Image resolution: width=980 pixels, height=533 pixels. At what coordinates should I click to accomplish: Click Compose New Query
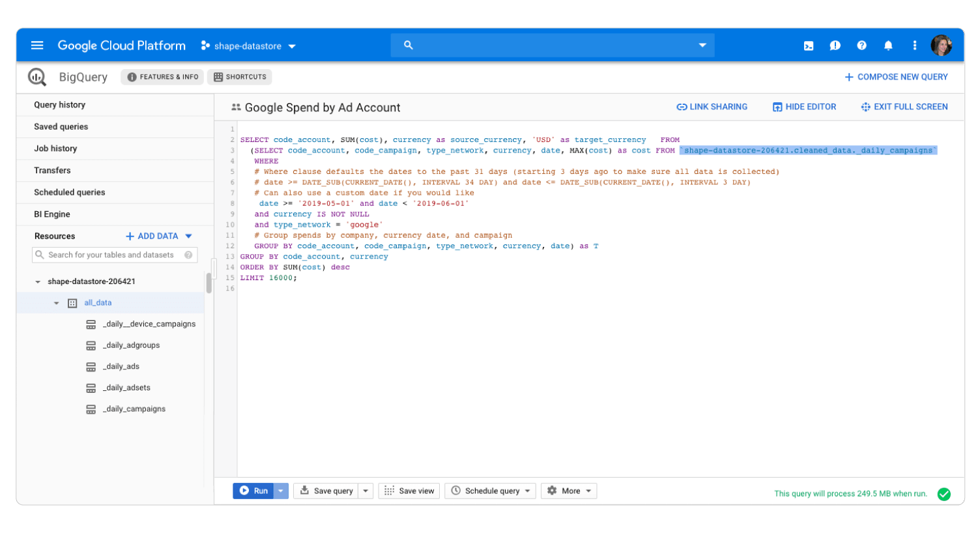click(x=896, y=77)
